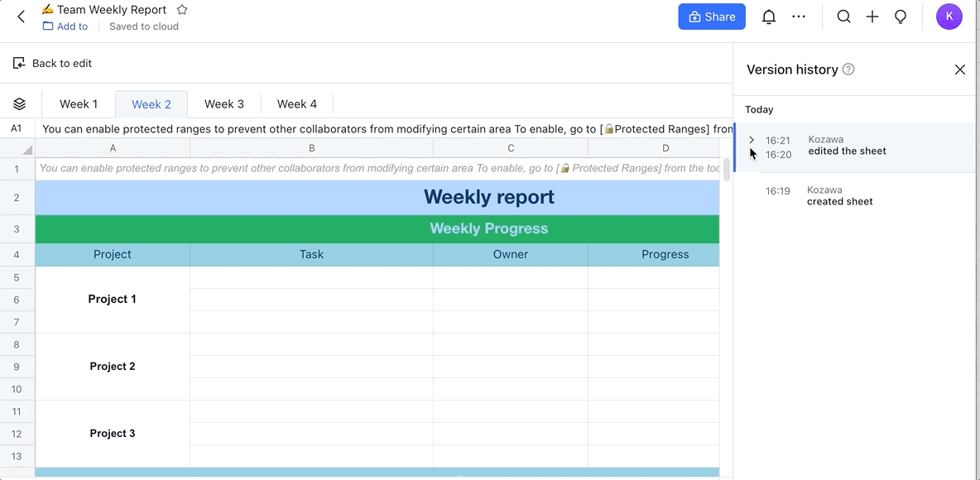This screenshot has width=980, height=480.
Task: Open the Week 4 sheet tab
Action: (297, 104)
